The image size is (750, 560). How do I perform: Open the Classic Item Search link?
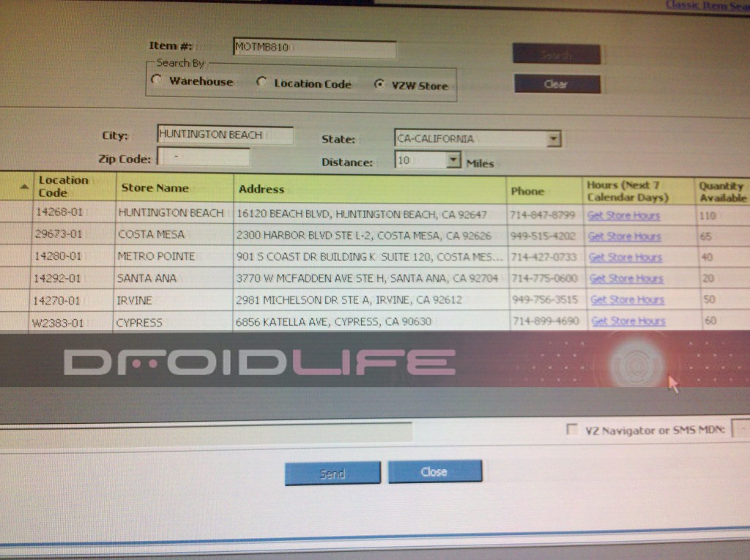point(708,5)
